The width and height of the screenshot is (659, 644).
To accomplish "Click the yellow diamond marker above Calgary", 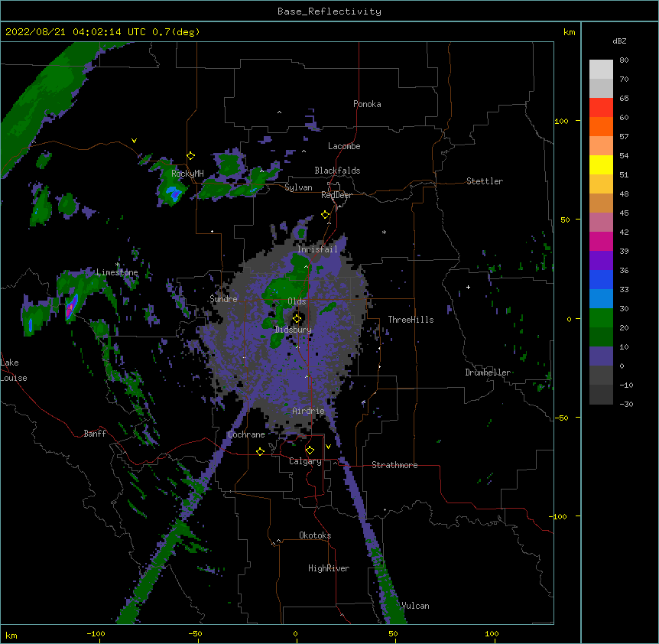I will pos(310,450).
